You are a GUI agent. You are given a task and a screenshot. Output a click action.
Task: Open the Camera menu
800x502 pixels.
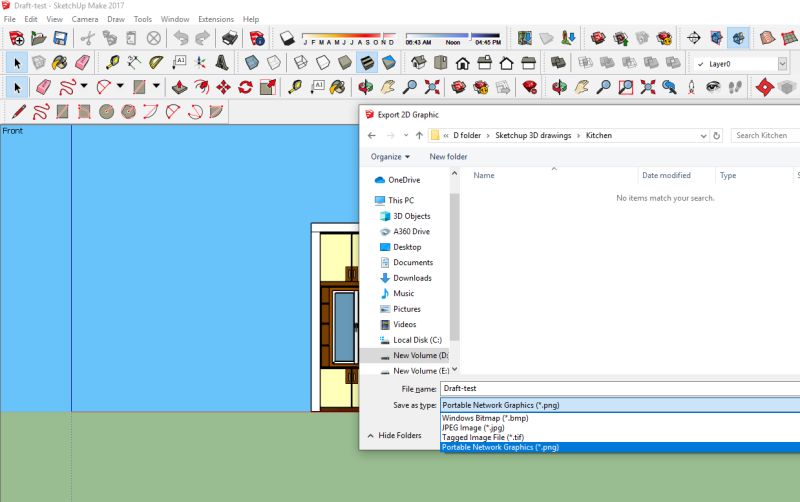click(85, 19)
